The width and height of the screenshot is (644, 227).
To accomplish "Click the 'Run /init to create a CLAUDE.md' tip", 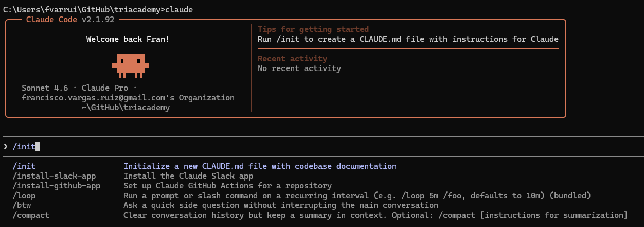I will [408, 39].
